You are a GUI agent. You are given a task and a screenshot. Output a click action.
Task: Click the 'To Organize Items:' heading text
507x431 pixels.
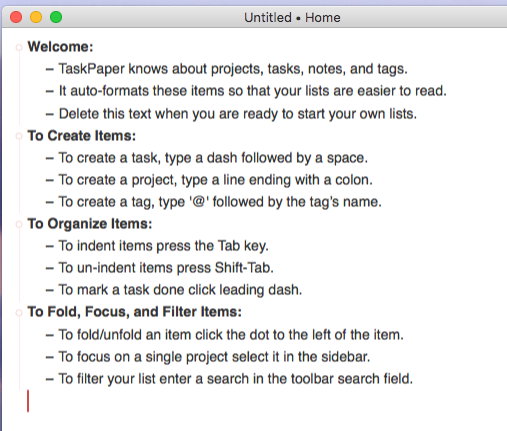click(x=90, y=224)
